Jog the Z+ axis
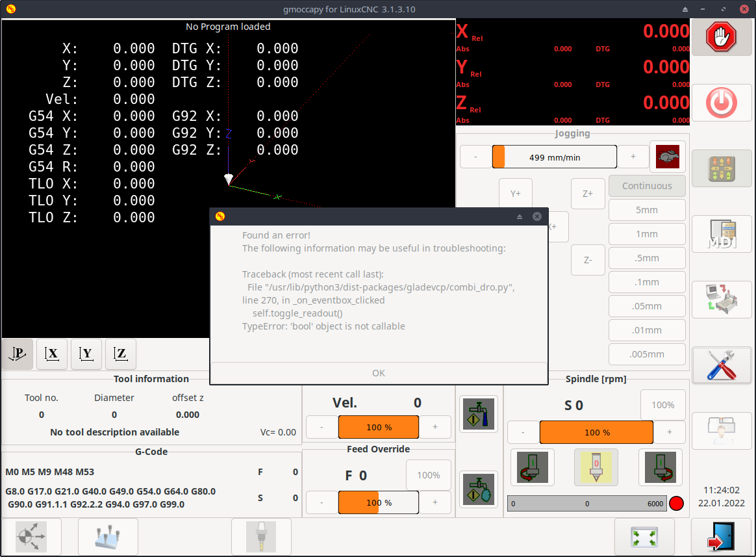The width and height of the screenshot is (756, 557). 588,194
